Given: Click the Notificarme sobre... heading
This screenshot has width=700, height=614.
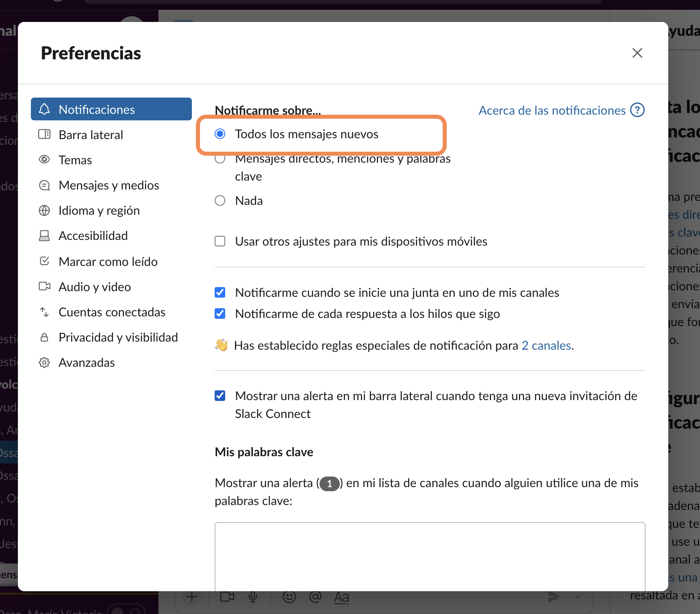Looking at the screenshot, I should 268,110.
